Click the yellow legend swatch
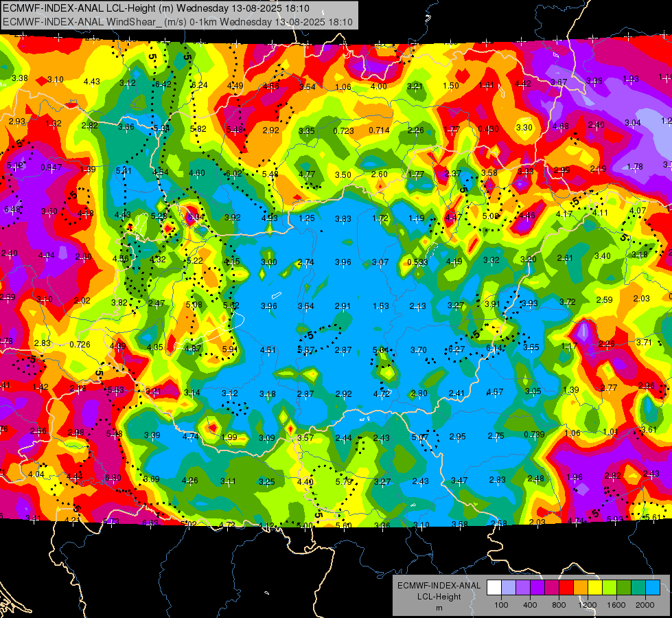672x618 pixels. tap(595, 587)
